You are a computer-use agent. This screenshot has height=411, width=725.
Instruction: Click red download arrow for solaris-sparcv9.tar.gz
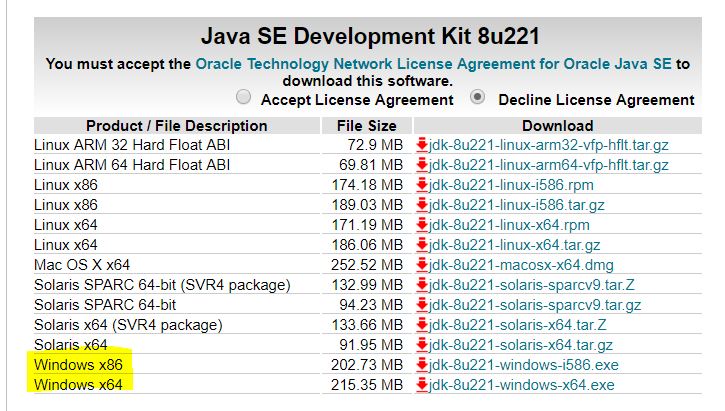tap(422, 305)
